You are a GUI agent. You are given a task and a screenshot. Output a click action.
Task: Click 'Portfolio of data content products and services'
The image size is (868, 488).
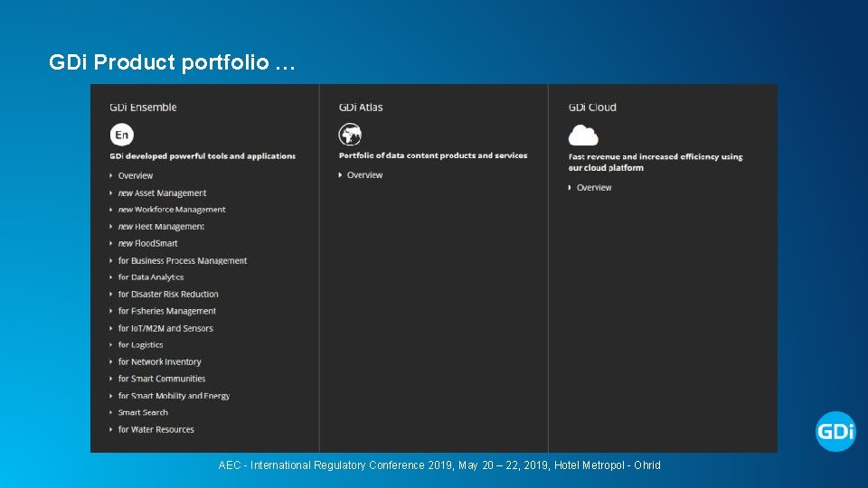[433, 155]
